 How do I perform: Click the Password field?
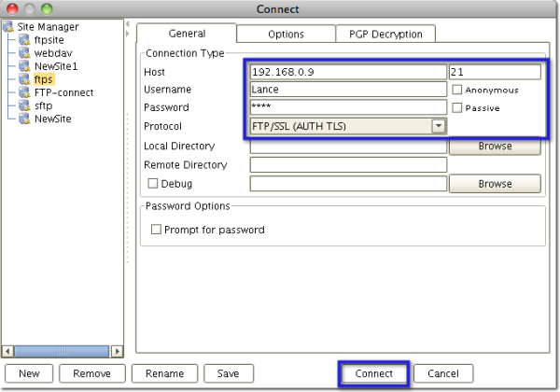[348, 107]
